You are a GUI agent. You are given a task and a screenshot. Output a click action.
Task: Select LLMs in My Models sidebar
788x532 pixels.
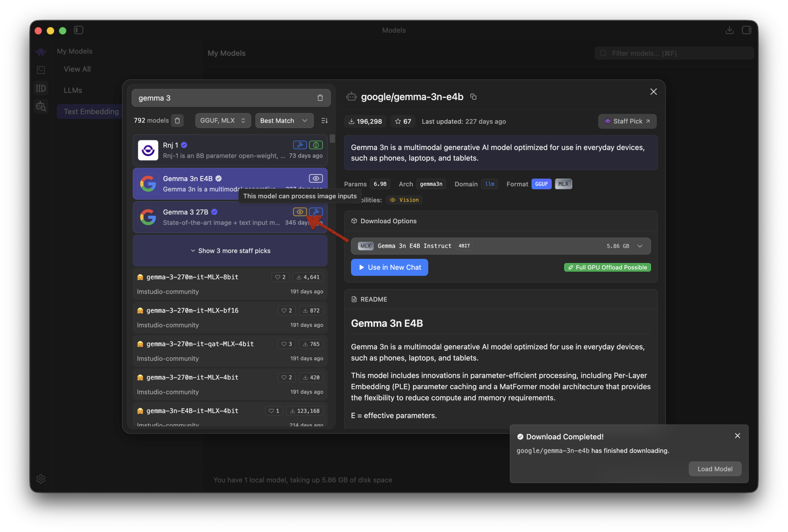[73, 90]
